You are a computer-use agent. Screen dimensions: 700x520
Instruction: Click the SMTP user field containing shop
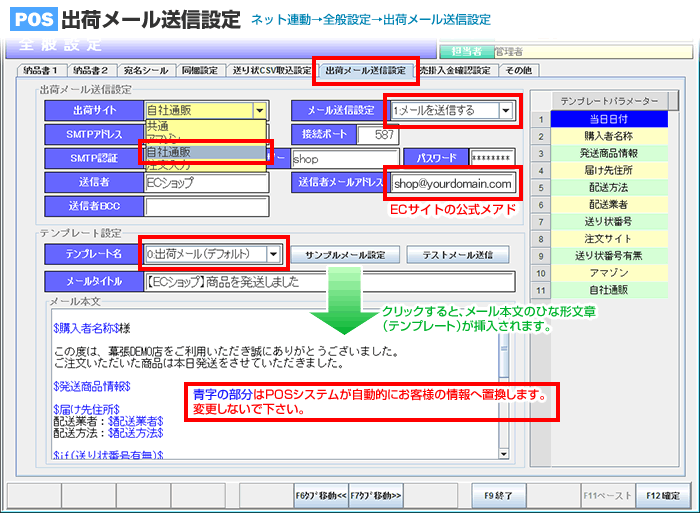click(x=344, y=158)
